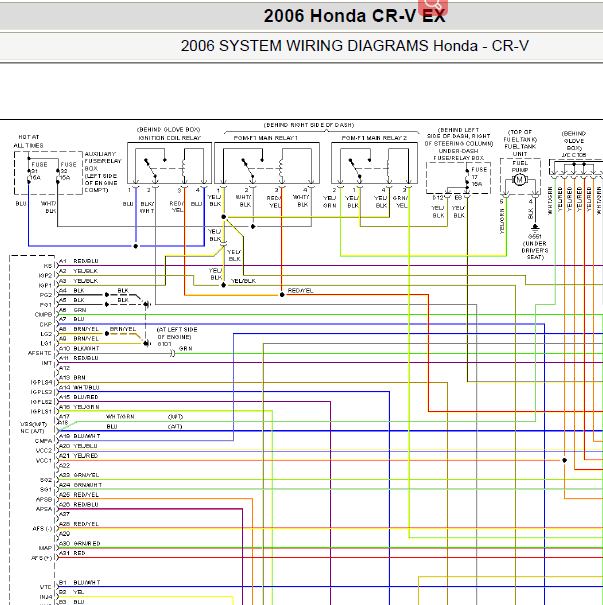The image size is (603, 605).
Task: Click the 'CKP' signal label
Action: pos(46,324)
